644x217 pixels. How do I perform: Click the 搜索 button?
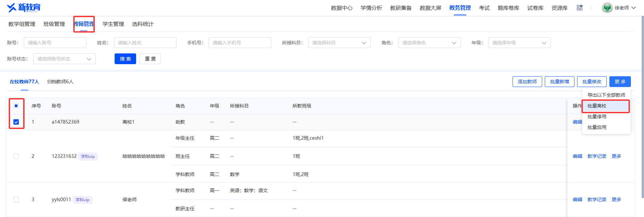pos(125,59)
